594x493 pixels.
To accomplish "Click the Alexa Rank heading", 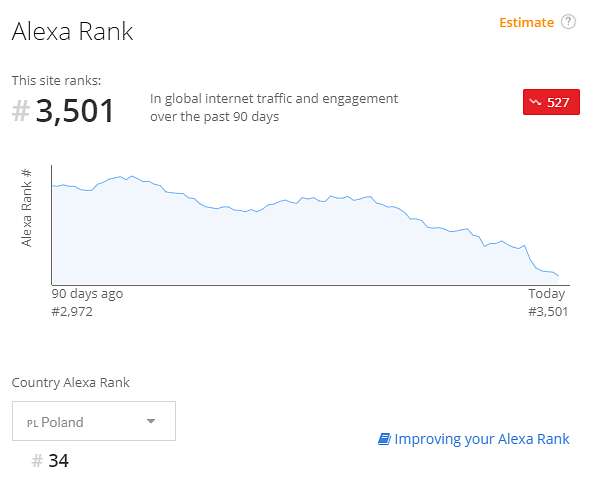I will tap(72, 31).
